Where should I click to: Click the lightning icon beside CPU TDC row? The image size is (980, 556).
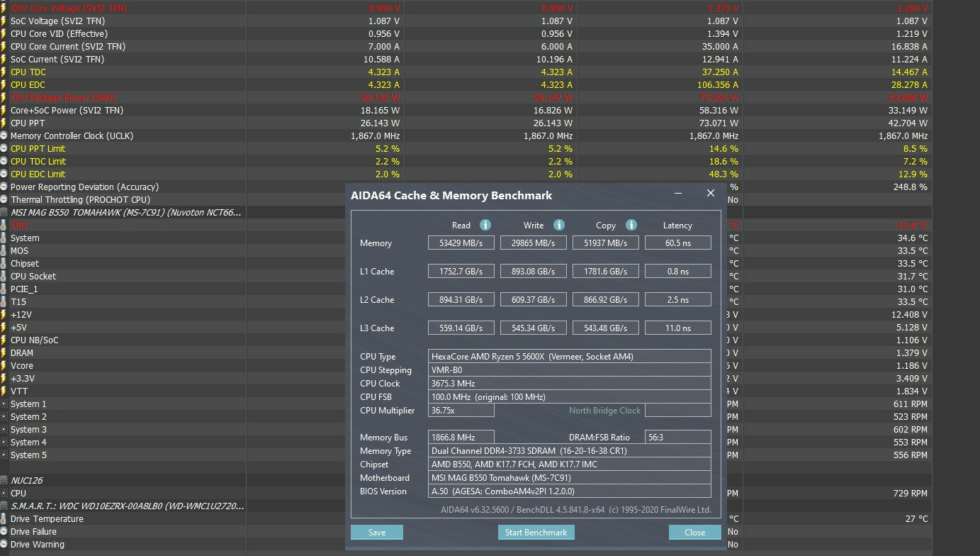[4, 72]
